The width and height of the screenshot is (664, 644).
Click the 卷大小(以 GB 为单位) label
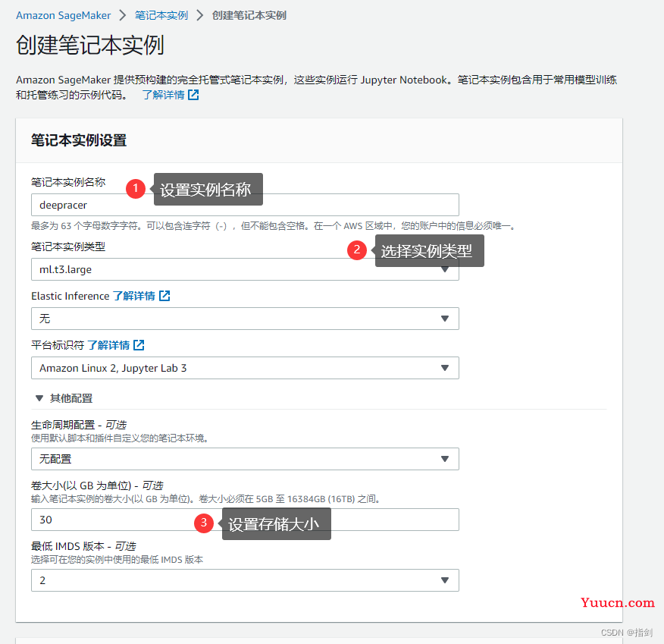(97, 485)
